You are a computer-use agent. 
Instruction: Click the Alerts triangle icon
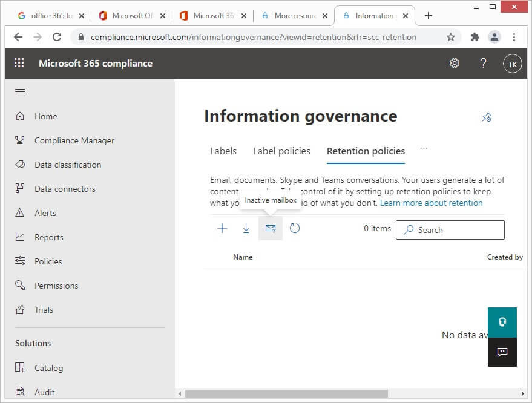coord(20,213)
